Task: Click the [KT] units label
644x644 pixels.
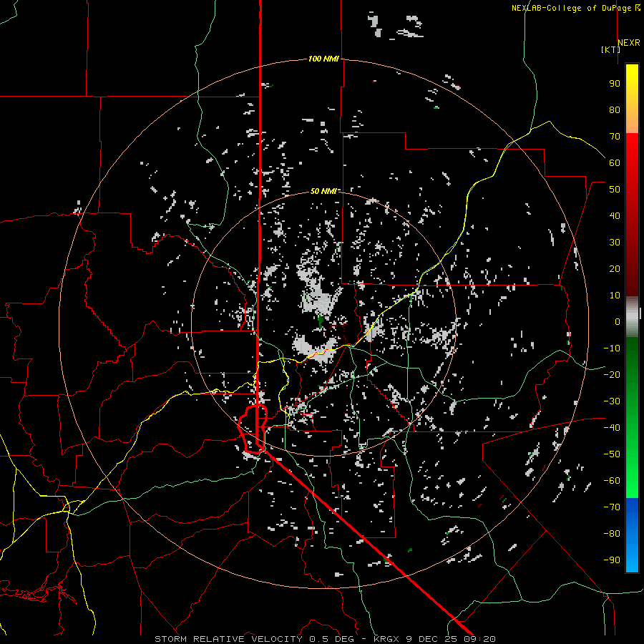Action: (611, 49)
